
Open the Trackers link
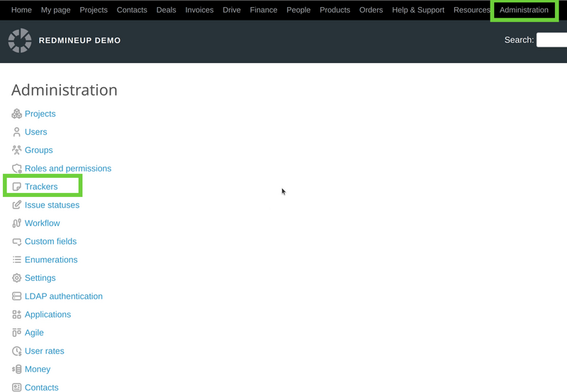(x=41, y=186)
